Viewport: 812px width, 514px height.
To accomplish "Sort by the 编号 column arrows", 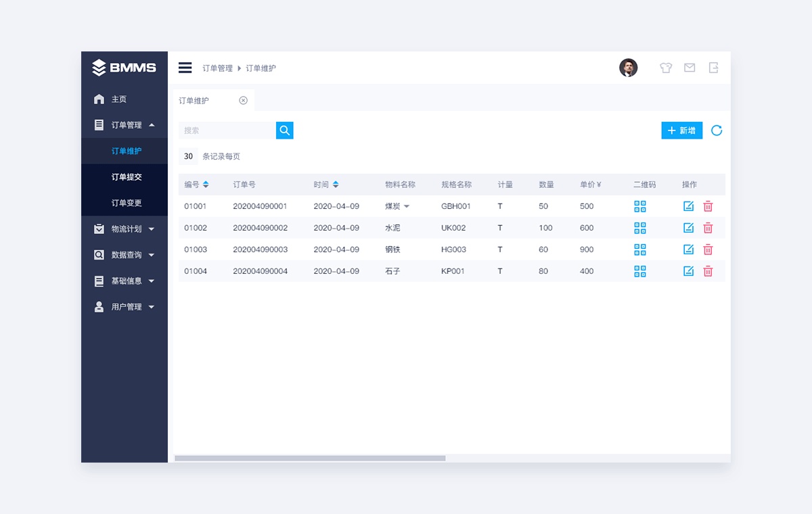I will click(x=206, y=185).
